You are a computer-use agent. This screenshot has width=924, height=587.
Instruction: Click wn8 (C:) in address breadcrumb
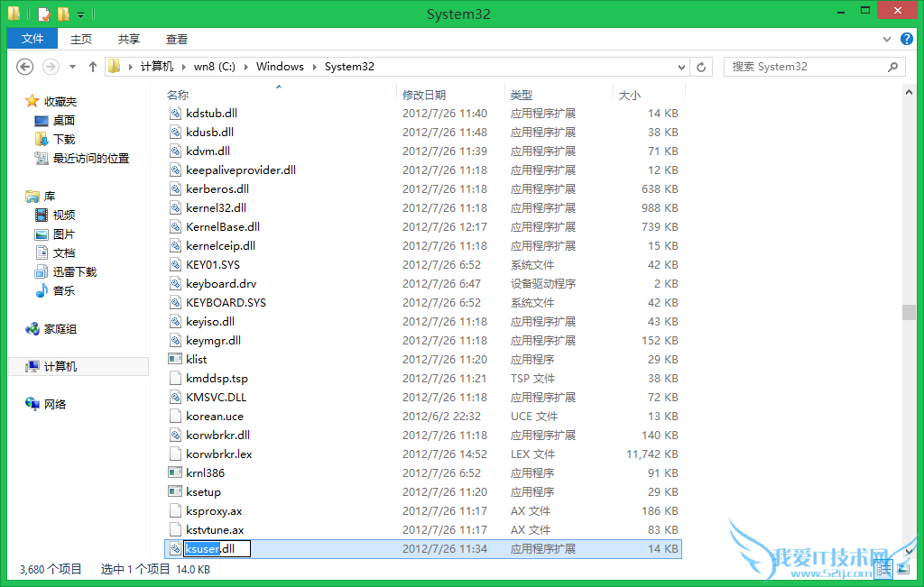[x=215, y=67]
